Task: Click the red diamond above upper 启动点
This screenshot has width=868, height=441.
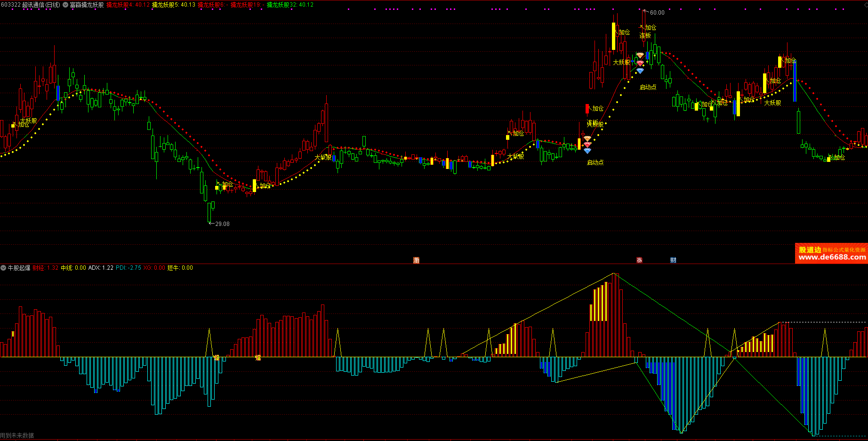Action: (x=640, y=63)
